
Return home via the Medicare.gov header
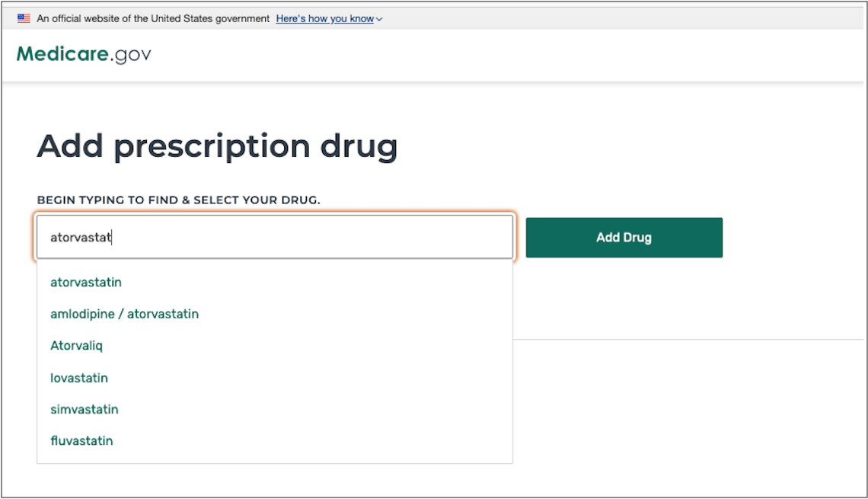tap(84, 53)
